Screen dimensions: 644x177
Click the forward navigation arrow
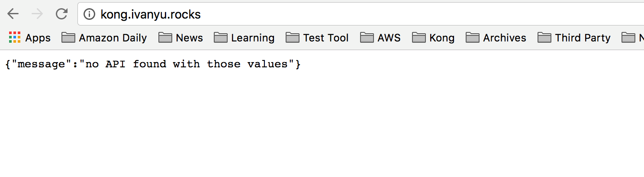pyautogui.click(x=38, y=14)
